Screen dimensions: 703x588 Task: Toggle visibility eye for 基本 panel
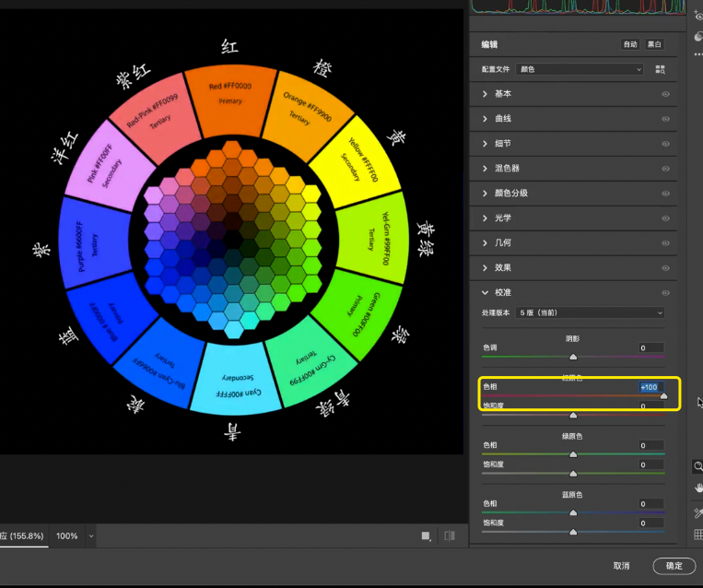tap(664, 94)
